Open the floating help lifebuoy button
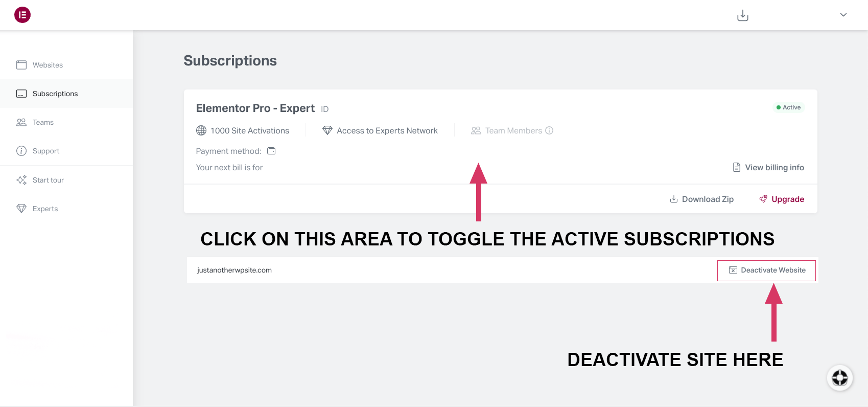 [840, 378]
